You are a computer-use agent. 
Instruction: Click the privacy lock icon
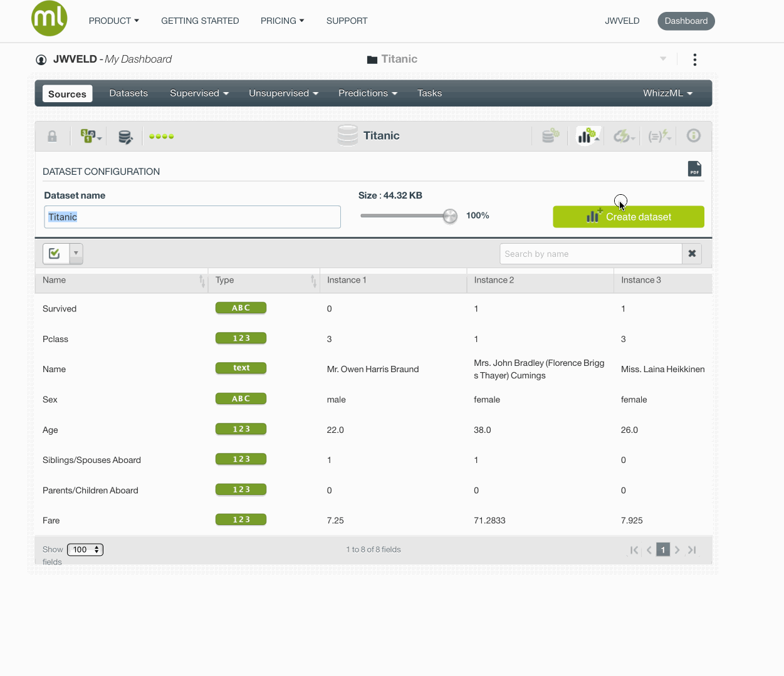(52, 136)
